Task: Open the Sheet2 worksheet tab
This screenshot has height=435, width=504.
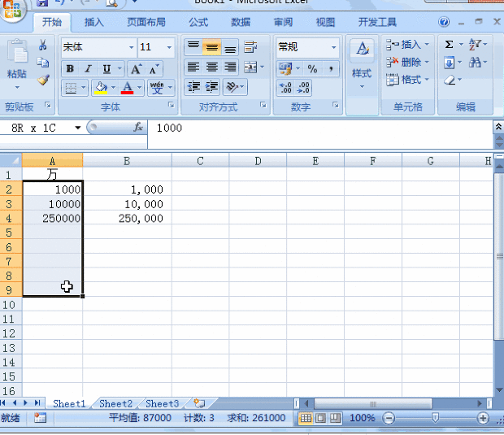Action: [x=115, y=403]
